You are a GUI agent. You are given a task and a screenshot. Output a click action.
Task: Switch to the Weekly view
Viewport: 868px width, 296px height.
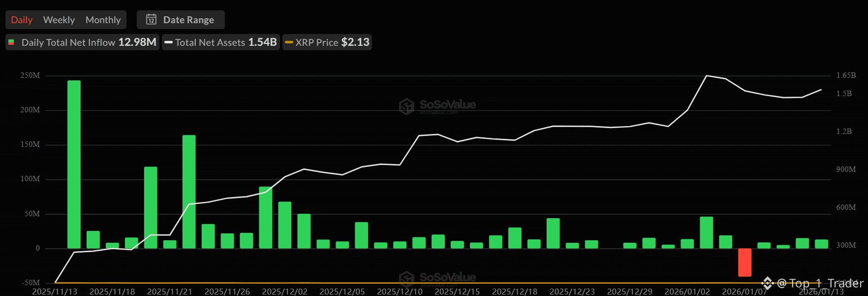point(59,20)
